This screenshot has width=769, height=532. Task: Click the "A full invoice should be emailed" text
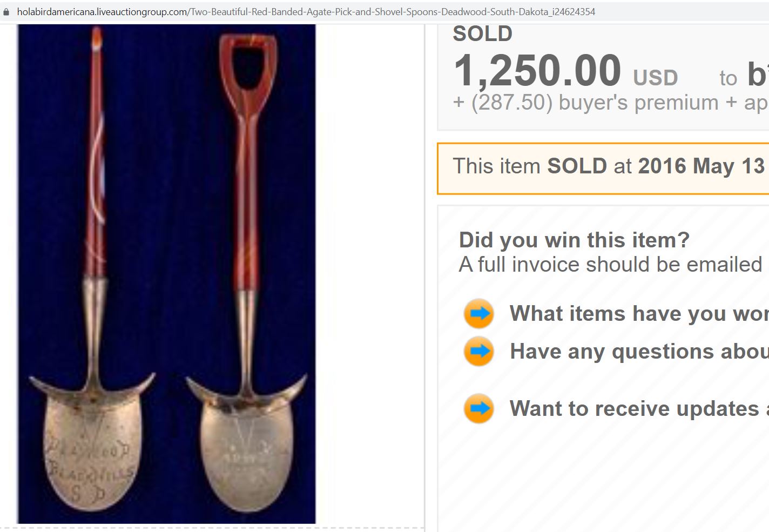[x=610, y=265]
